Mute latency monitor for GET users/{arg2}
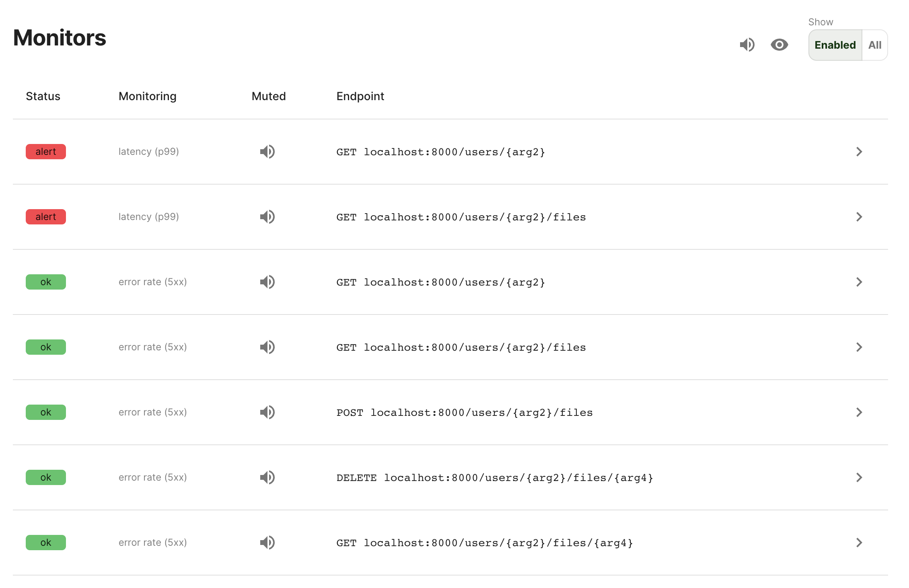Viewport: 909px width, 588px height. tap(267, 152)
